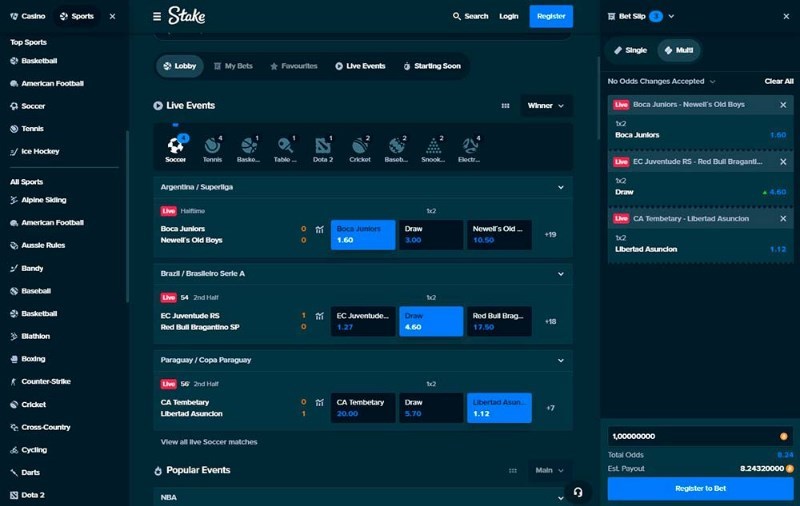Open live support headset icon

(x=578, y=492)
